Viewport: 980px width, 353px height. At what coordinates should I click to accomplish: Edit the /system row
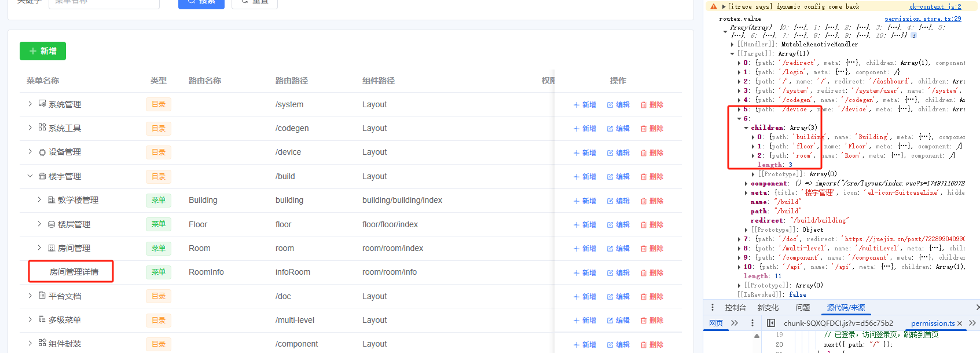[x=618, y=105]
